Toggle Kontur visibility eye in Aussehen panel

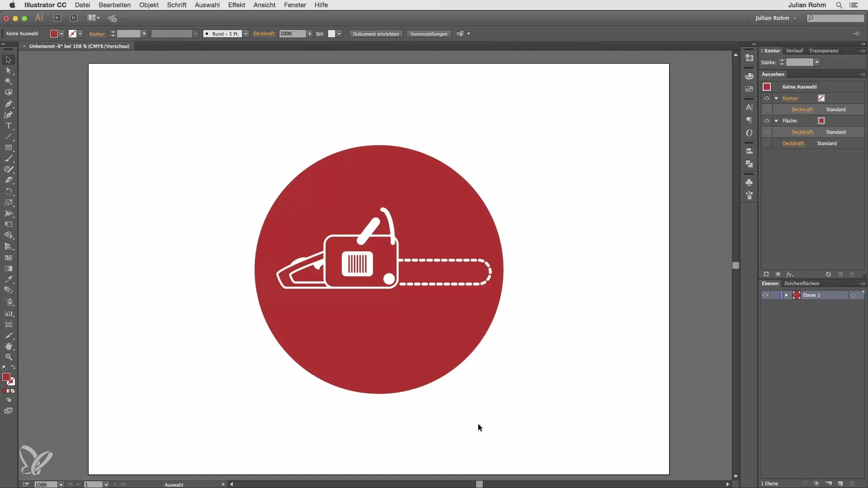(x=767, y=98)
